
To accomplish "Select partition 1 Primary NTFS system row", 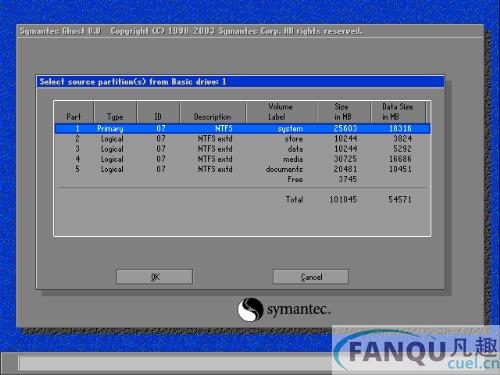I will [x=242, y=128].
